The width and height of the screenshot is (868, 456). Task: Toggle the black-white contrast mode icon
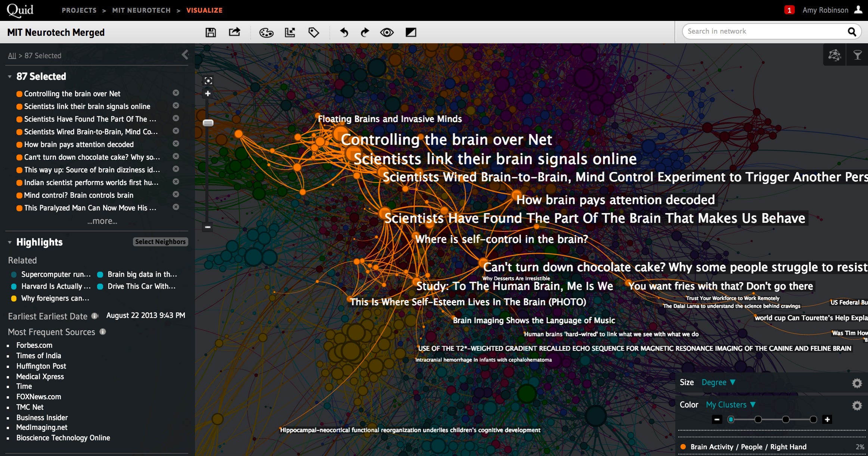click(x=411, y=32)
